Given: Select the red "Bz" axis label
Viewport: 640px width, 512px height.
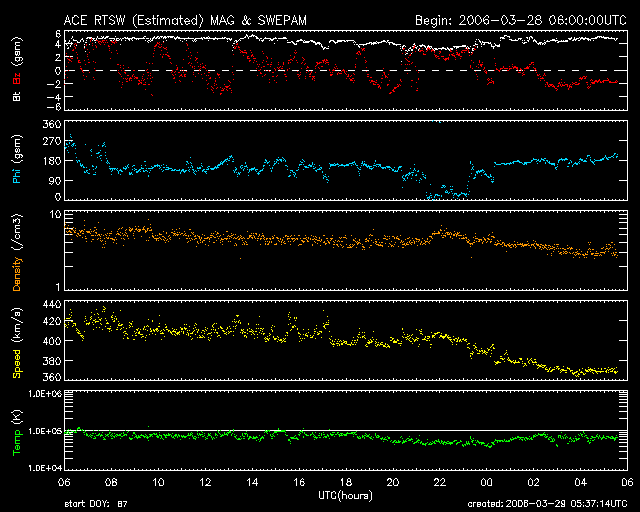Looking at the screenshot, I should tap(17, 78).
